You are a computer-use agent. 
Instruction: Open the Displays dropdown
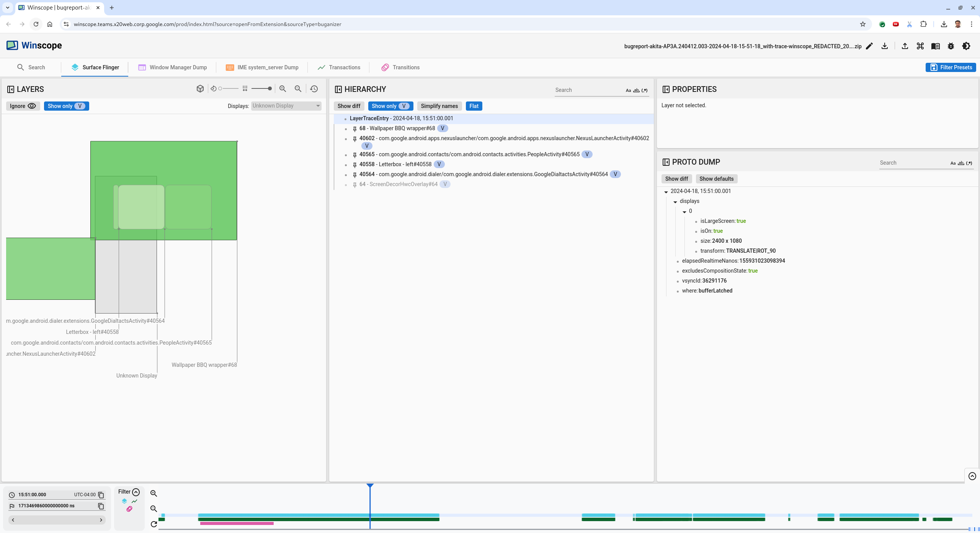[286, 106]
